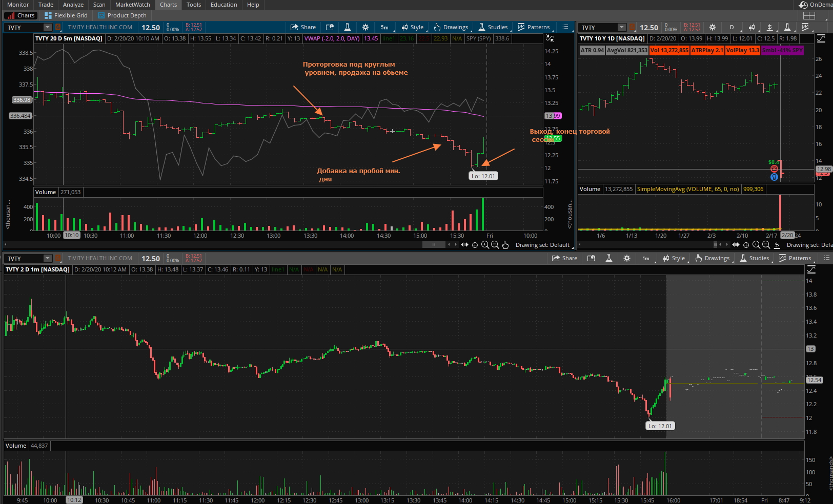Screen dimensions: 833x504
Task: Open settings gear in the daily chart toolbar
Action: (x=712, y=28)
